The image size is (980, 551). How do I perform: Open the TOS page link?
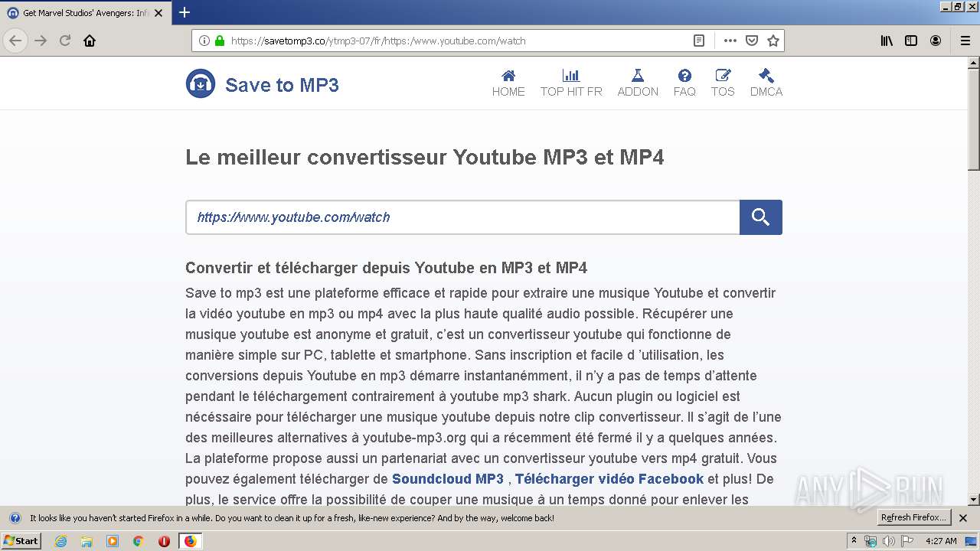[x=723, y=83]
